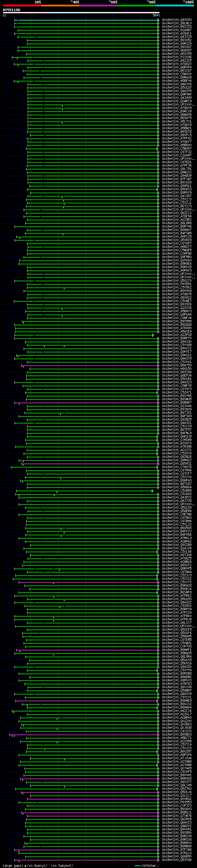Click UniRef100_A5BI71 hit label
Screen dimensions: 197x868
click(177, 738)
